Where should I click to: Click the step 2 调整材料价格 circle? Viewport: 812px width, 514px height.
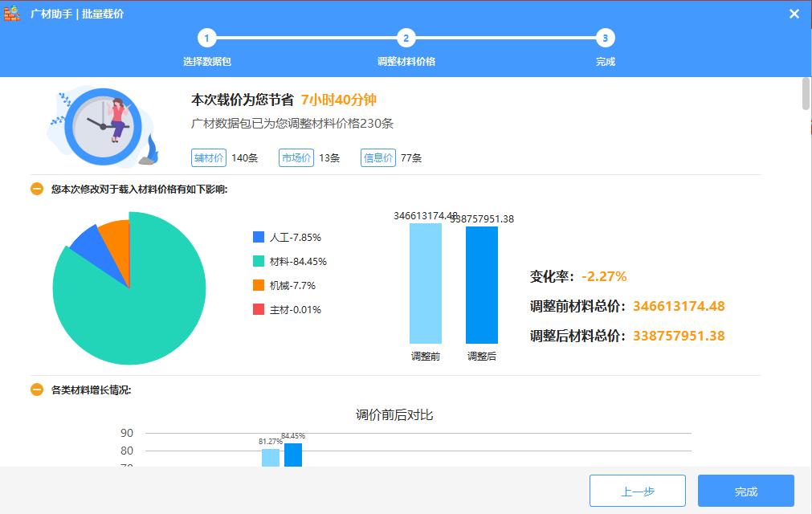[x=406, y=37]
